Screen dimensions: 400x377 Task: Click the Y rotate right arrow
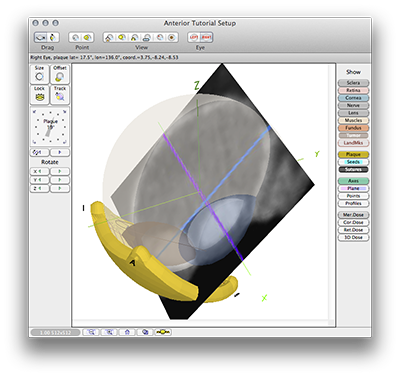click(60, 180)
